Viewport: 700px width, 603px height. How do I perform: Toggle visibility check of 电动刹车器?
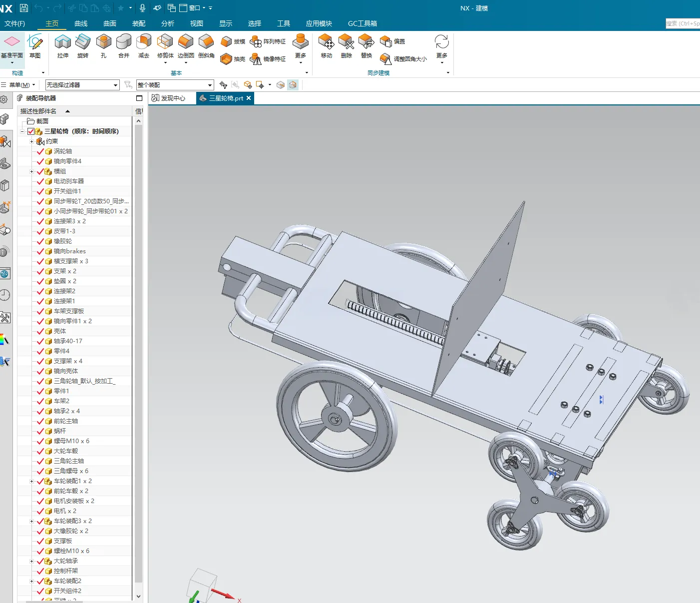pos(40,181)
